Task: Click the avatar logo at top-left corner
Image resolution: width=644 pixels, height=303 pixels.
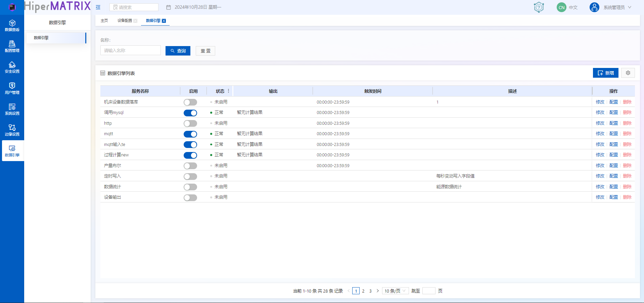Action: pos(12,7)
